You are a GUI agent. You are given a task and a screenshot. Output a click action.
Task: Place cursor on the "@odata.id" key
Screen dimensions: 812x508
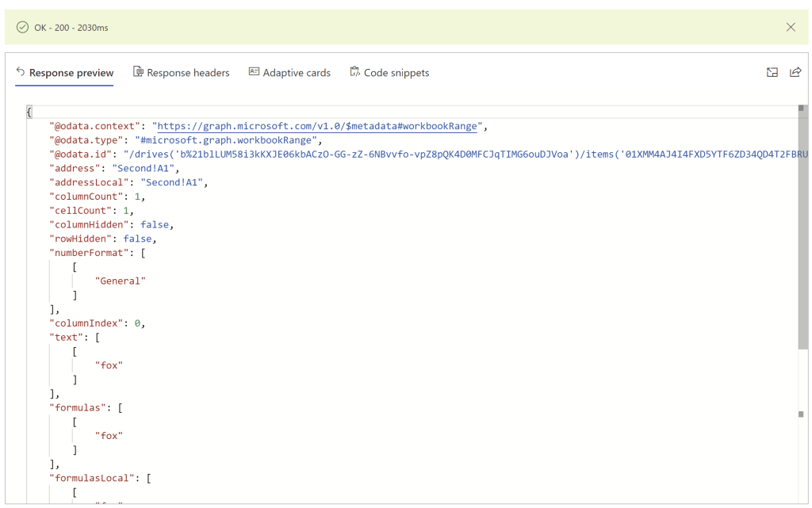pos(80,155)
